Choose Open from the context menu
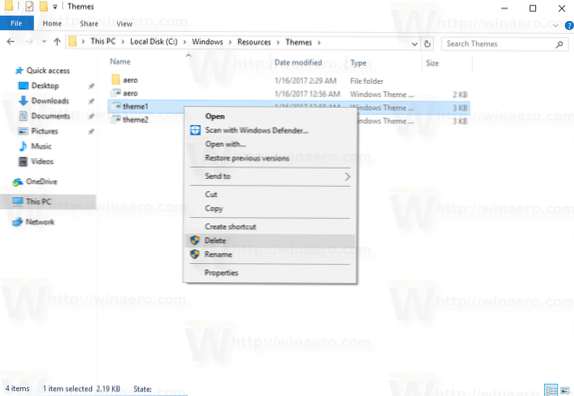This screenshot has width=574, height=396. tap(215, 116)
